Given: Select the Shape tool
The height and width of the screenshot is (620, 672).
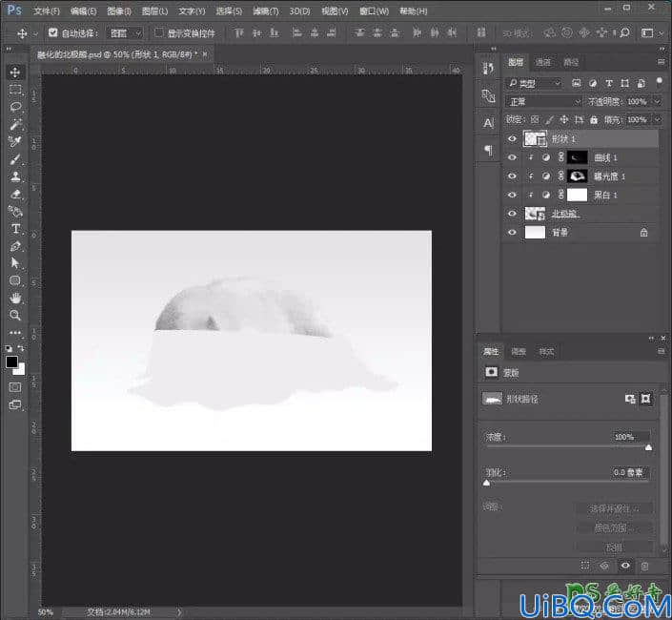Looking at the screenshot, I should click(x=15, y=280).
